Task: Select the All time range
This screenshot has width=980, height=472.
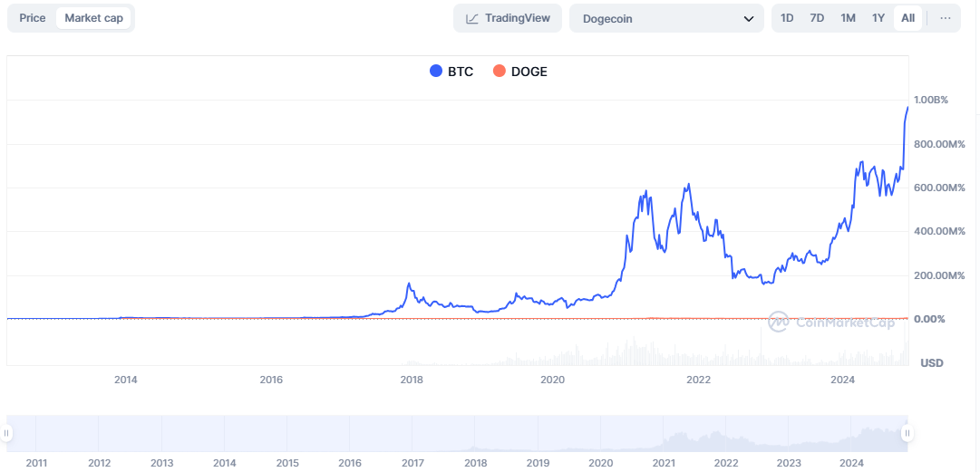Action: [907, 18]
